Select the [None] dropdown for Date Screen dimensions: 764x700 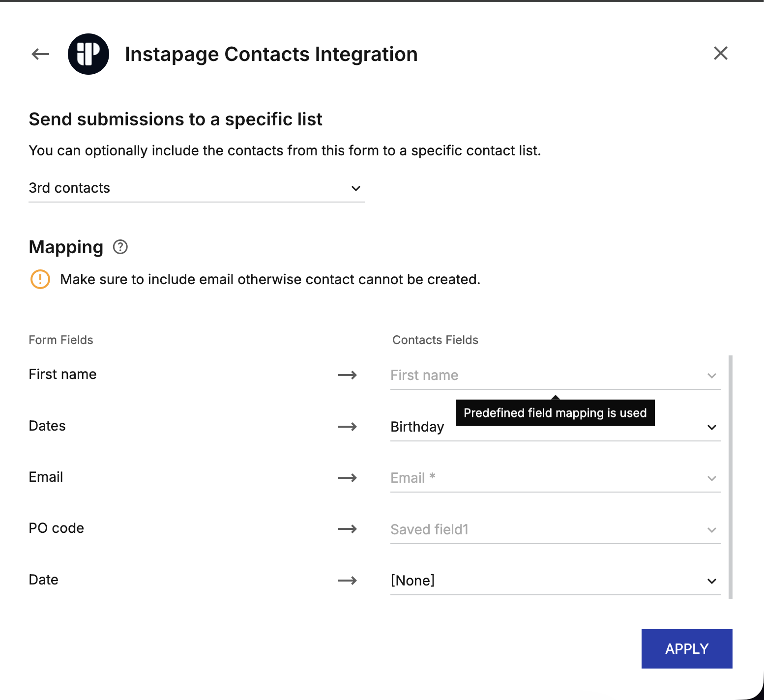point(555,581)
